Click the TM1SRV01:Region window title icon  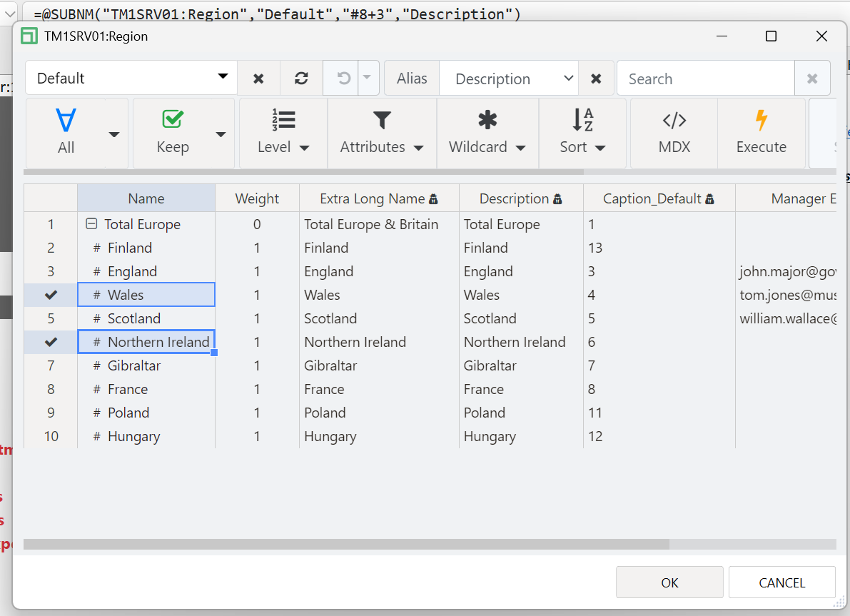click(x=29, y=36)
